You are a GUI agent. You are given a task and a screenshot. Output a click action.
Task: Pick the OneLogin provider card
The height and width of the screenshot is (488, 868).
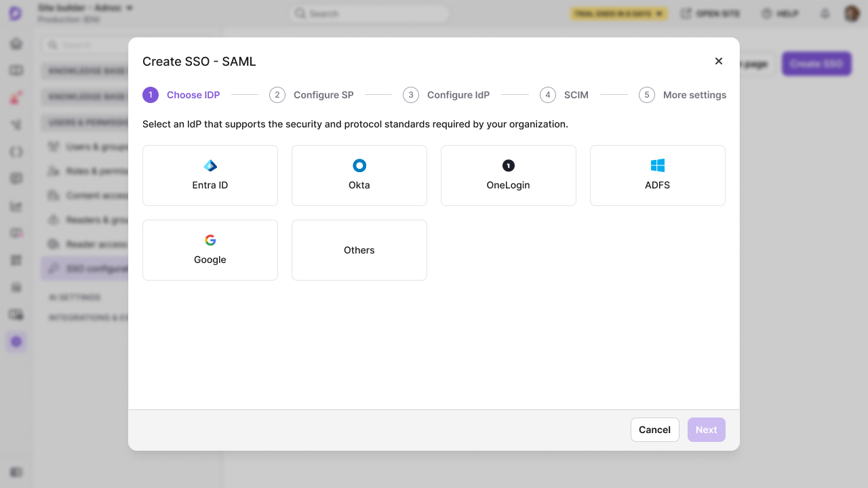tap(509, 176)
